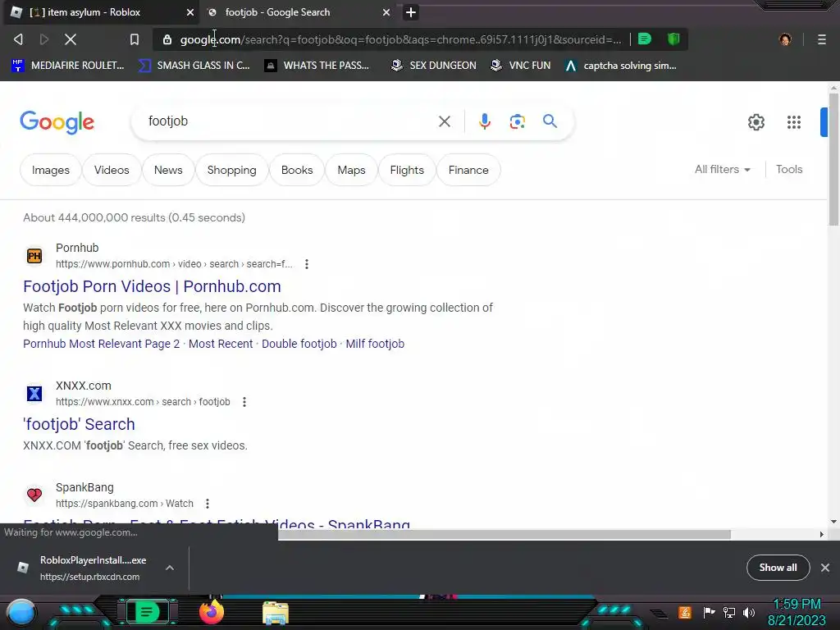Open more options for the Pornhub result
Screen dimensions: 840x630
pos(307,264)
